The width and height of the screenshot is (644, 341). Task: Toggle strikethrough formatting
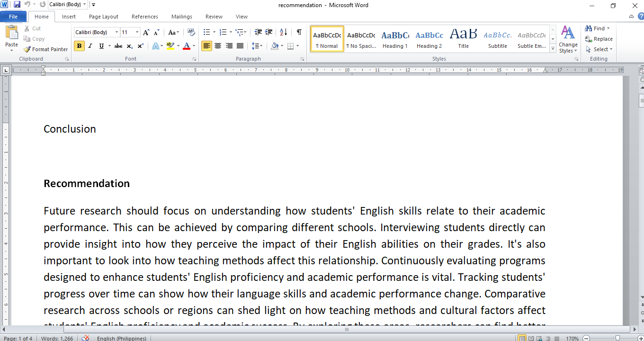118,46
